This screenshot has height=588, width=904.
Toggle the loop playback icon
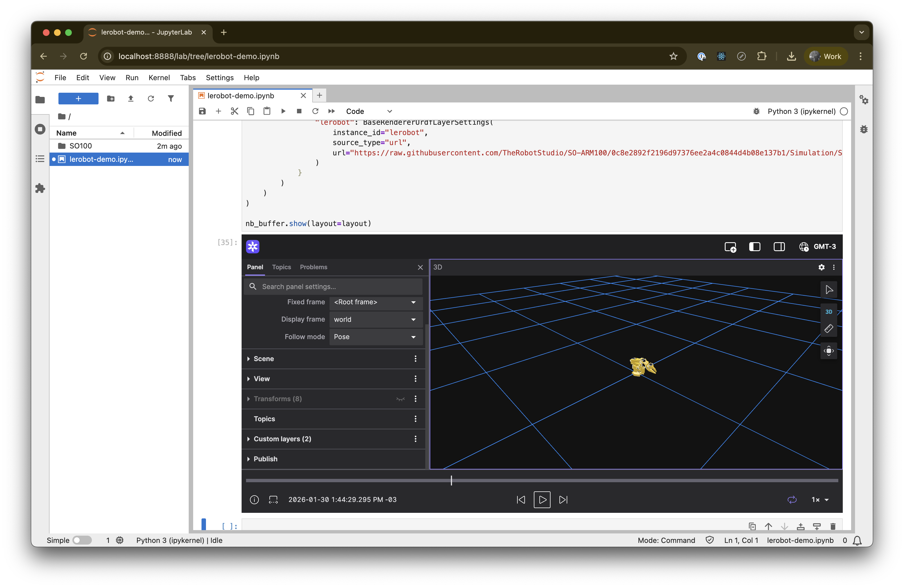pyautogui.click(x=792, y=499)
